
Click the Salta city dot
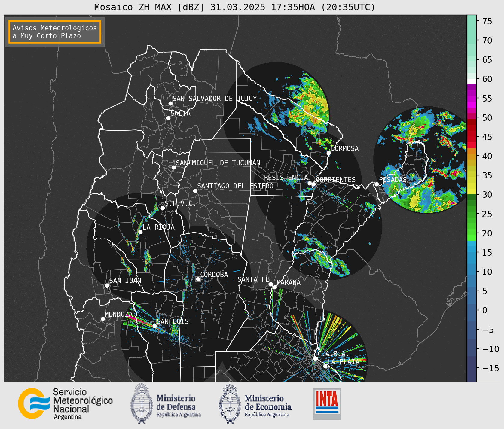[168, 118]
